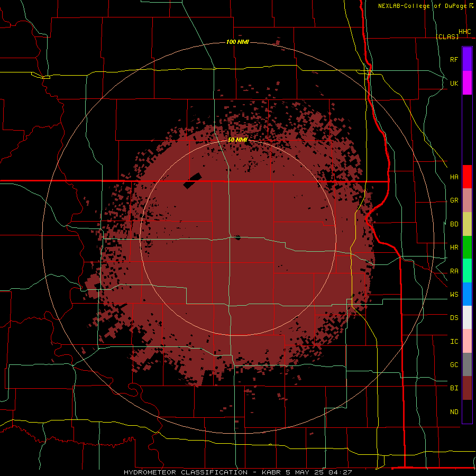
Task: Click the NEXLAB-College of DuPage text
Action: click(422, 6)
